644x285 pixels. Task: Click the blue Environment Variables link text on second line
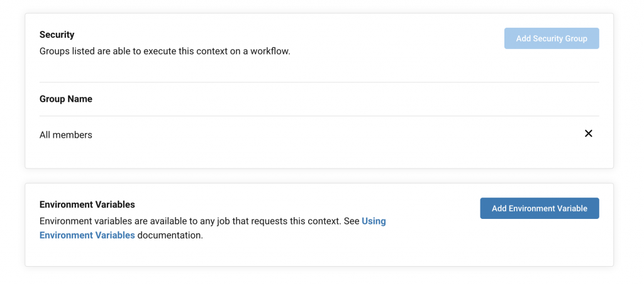[x=87, y=236]
